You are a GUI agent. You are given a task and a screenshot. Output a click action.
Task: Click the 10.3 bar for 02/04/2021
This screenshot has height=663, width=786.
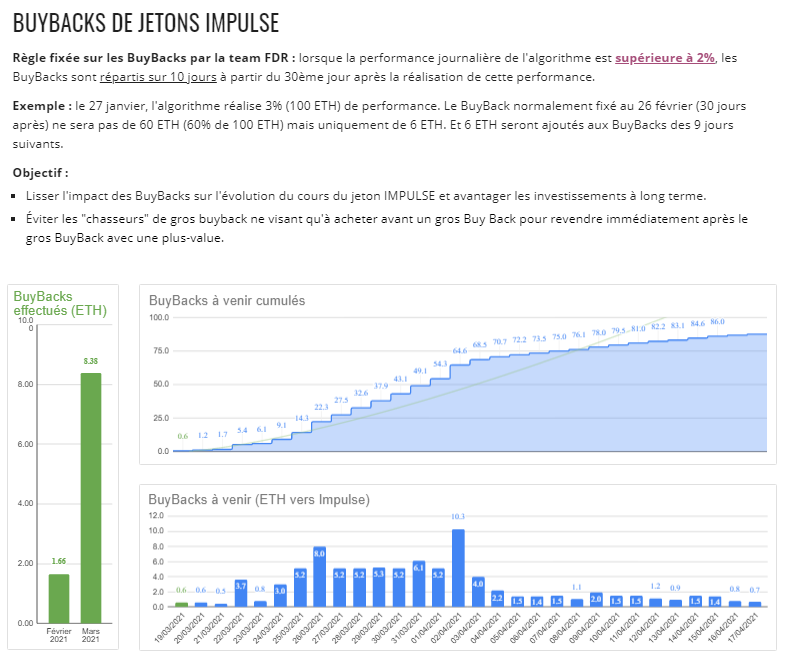tap(458, 568)
